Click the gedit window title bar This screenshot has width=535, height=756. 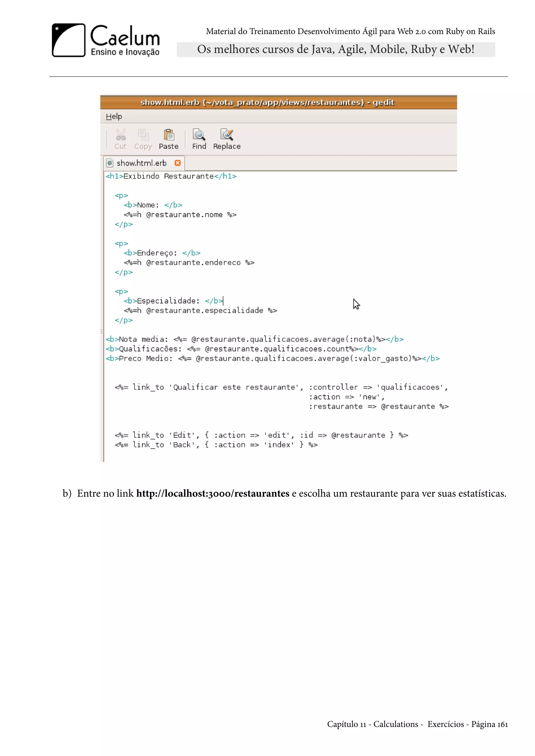pyautogui.click(x=278, y=102)
